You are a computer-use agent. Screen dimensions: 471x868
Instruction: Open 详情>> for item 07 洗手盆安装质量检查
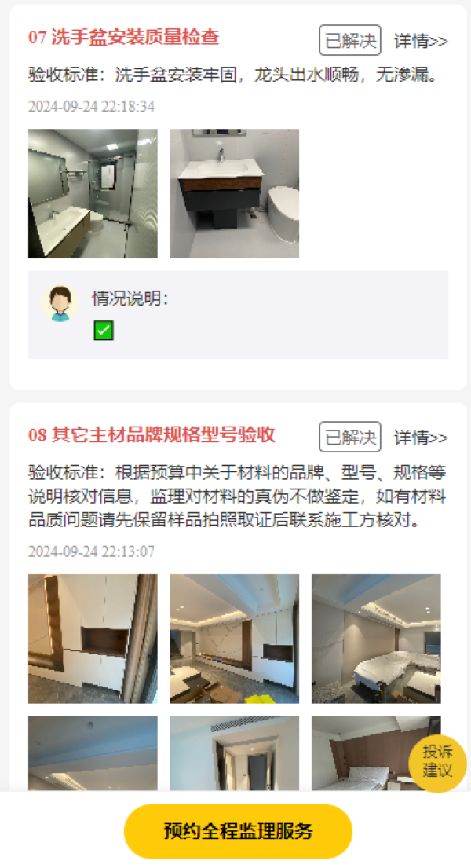click(x=421, y=41)
